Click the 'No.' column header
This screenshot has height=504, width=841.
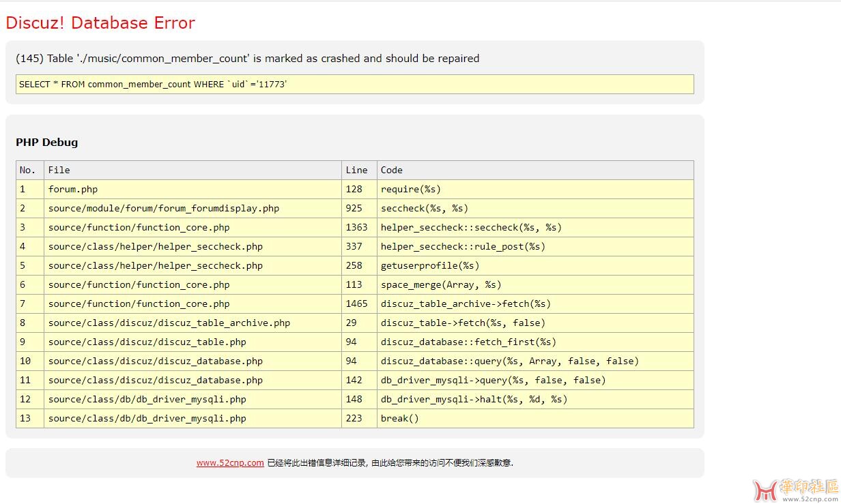click(30, 170)
